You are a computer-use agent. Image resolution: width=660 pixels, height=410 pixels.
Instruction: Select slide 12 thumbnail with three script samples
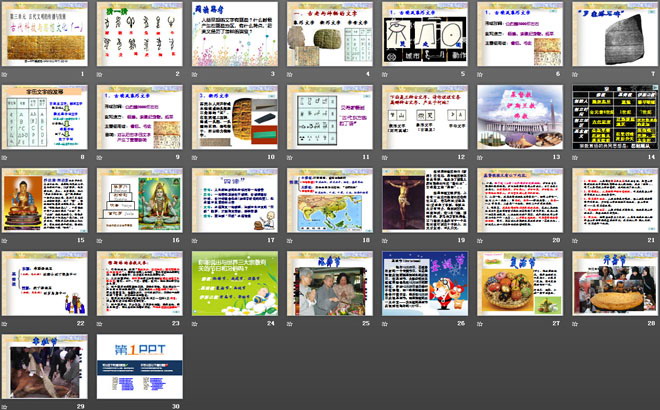(x=425, y=117)
